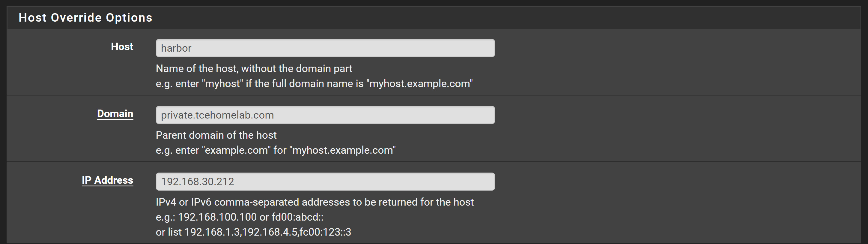868x244 pixels.
Task: Click the 'IPv4 or IPv6 comma-separated addresses' description
Action: [x=315, y=202]
